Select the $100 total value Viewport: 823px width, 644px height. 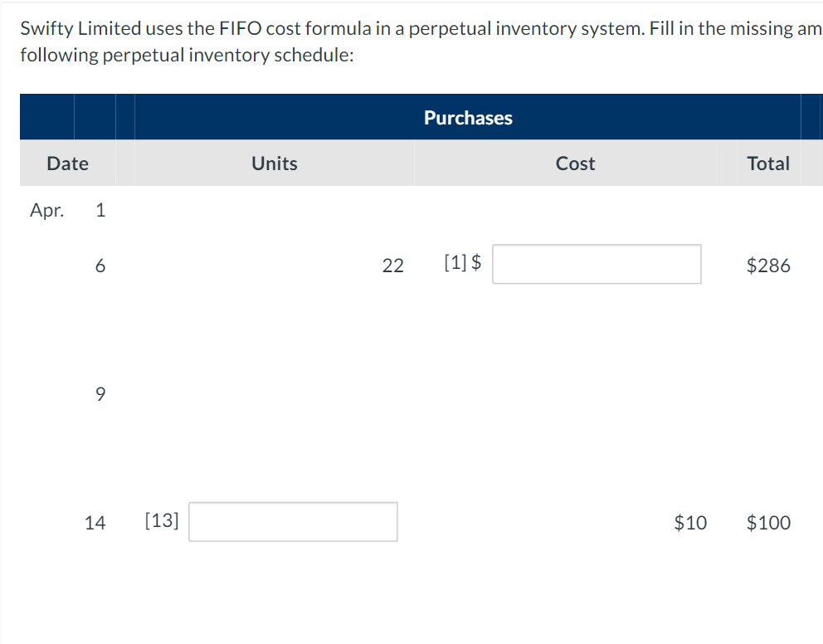(x=768, y=523)
